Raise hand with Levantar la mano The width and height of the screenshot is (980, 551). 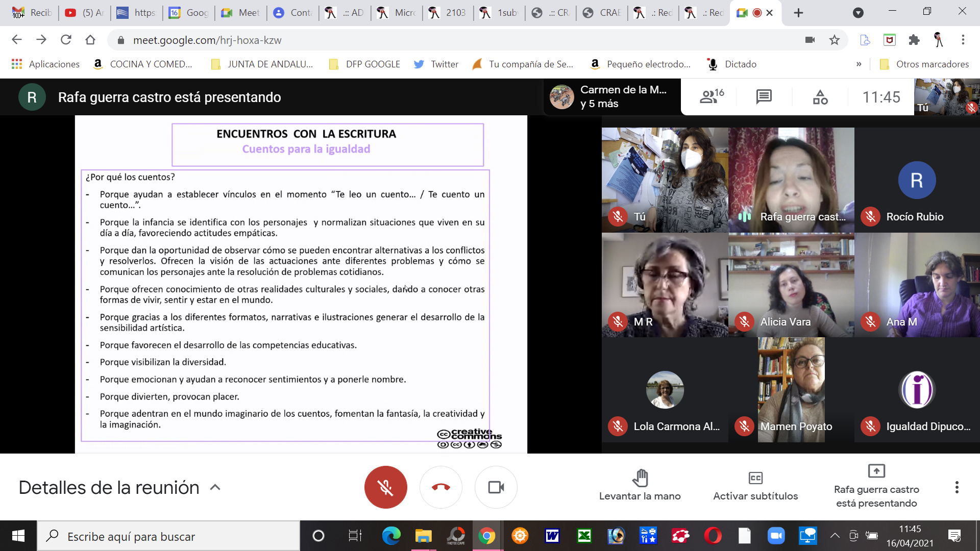pos(640,485)
